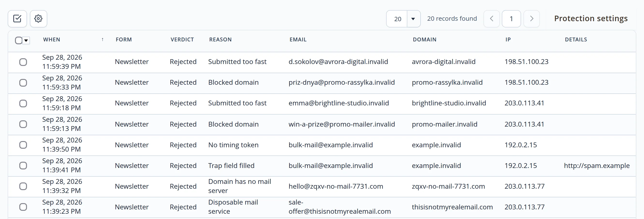Viewport: 644px width, 219px height.
Task: Click email sale-offer@thisisnotmyrealemail.com
Action: 340,207
